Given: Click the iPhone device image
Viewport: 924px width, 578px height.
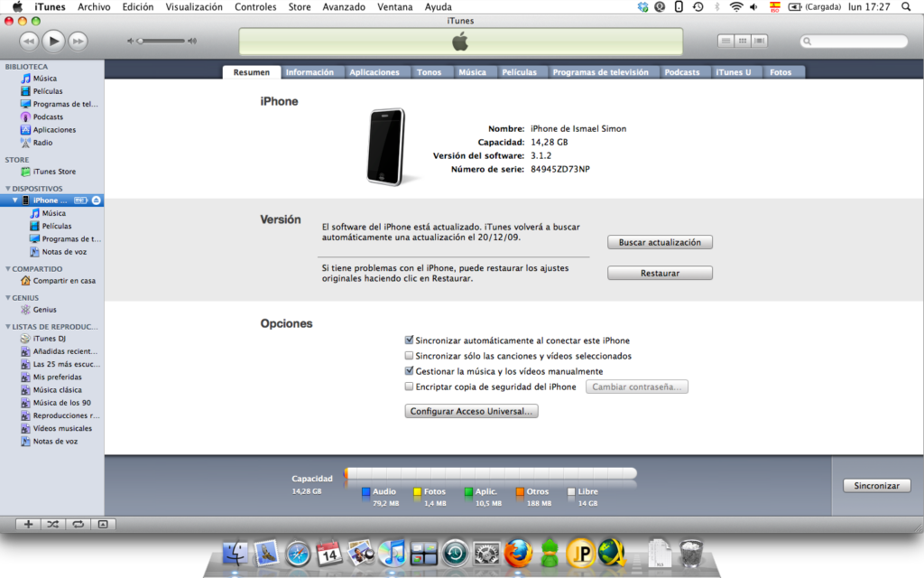Looking at the screenshot, I should click(386, 147).
